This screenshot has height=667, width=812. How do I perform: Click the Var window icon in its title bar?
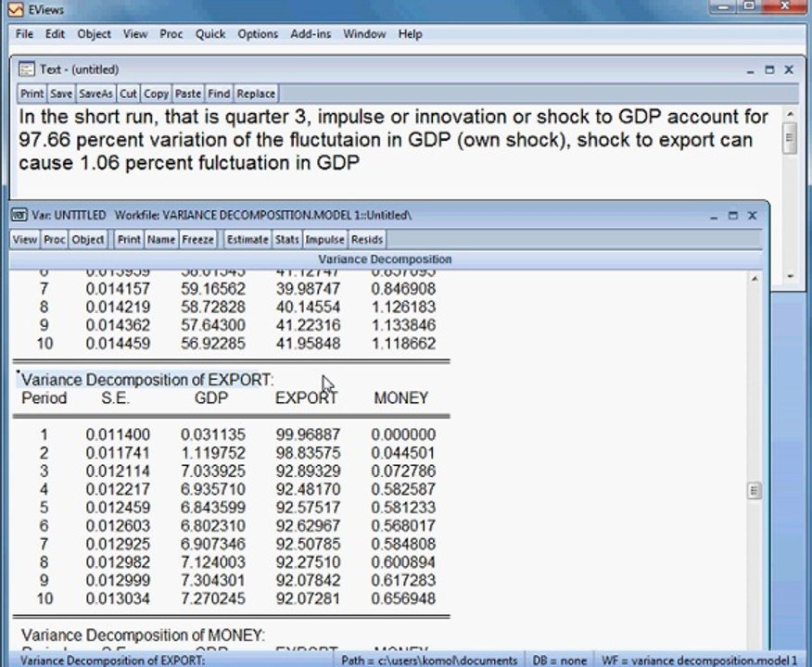point(19,215)
